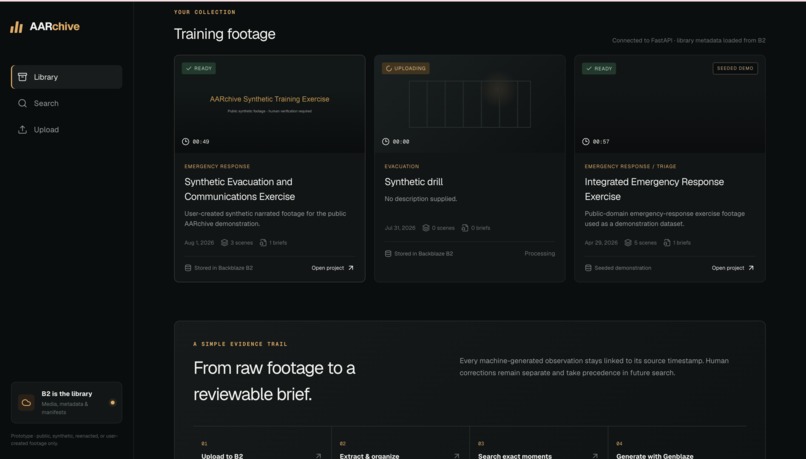Click the AARchive bar-chart logo icon
The height and width of the screenshot is (459, 806).
pos(16,27)
